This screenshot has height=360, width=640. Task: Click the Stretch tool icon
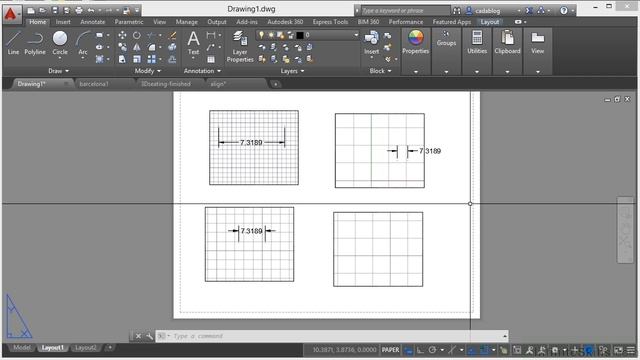tap(122, 59)
